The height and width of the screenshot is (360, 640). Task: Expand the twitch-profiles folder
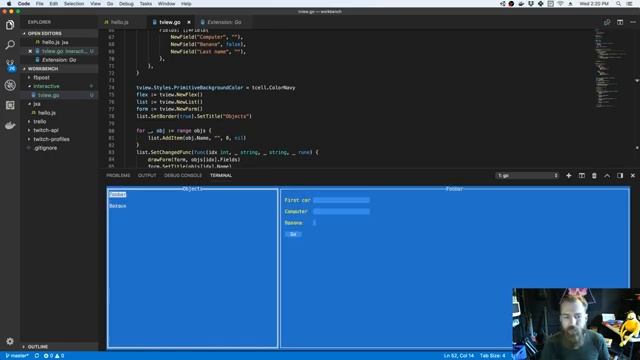coord(51,139)
